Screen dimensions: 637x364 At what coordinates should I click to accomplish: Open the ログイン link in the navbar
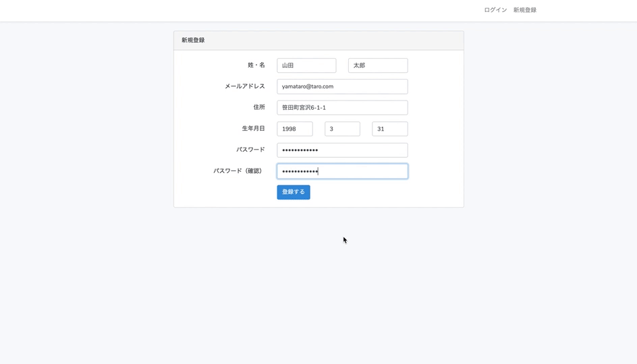pyautogui.click(x=495, y=10)
